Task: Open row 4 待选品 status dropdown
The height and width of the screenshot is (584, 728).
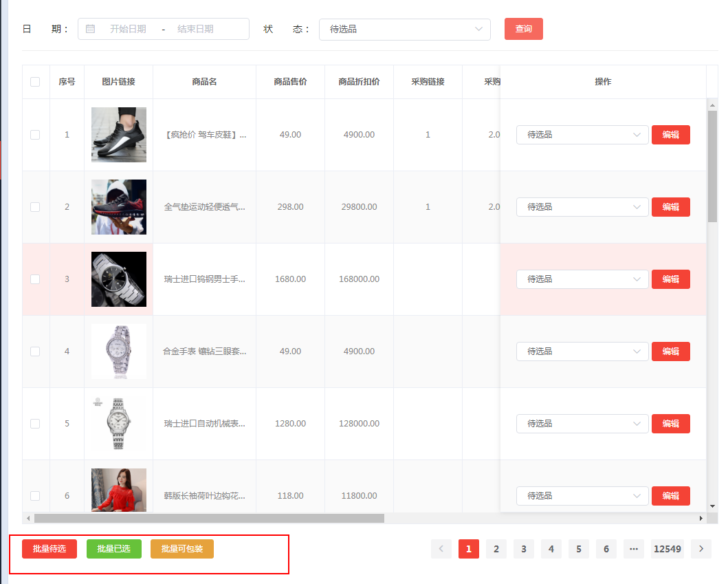Action: pyautogui.click(x=582, y=352)
